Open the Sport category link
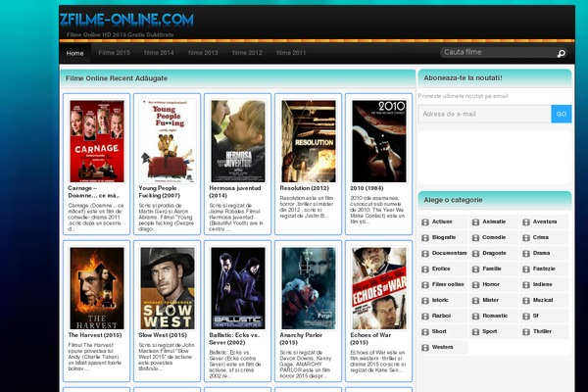This screenshot has height=392, width=588. (x=489, y=331)
